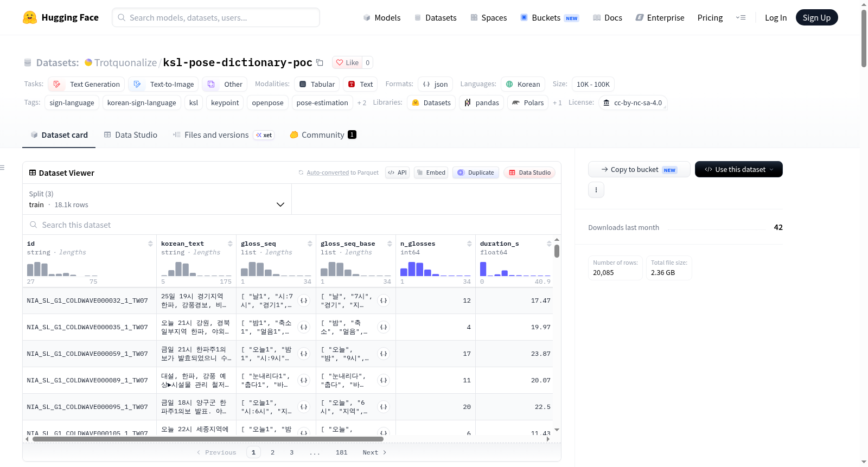Click Copy to bucket button
The image size is (868, 467).
[x=639, y=169]
